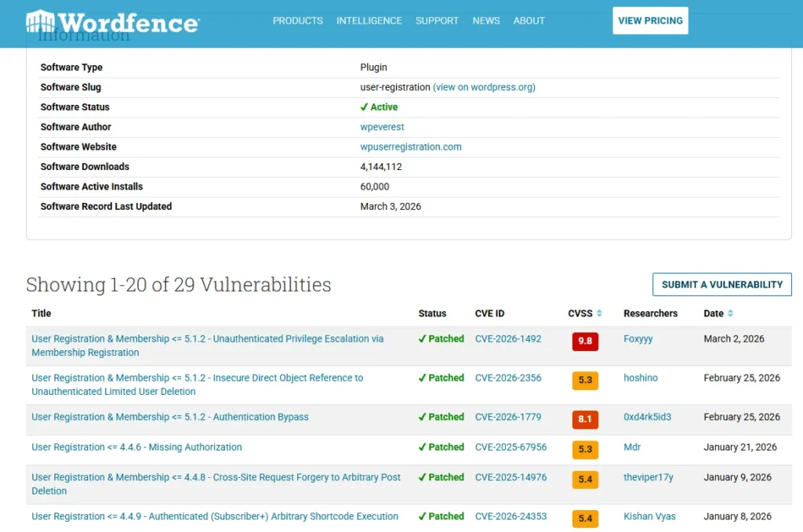
Task: Click the 9.8 CVSS score badge
Action: 585,341
